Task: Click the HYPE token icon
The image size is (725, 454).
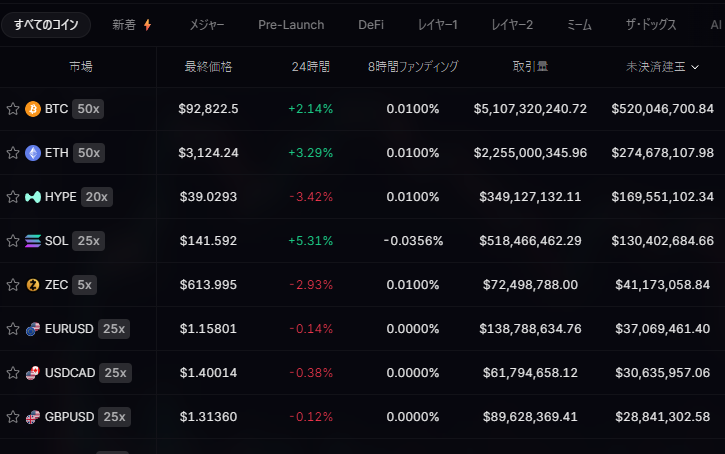Action: coord(32,197)
